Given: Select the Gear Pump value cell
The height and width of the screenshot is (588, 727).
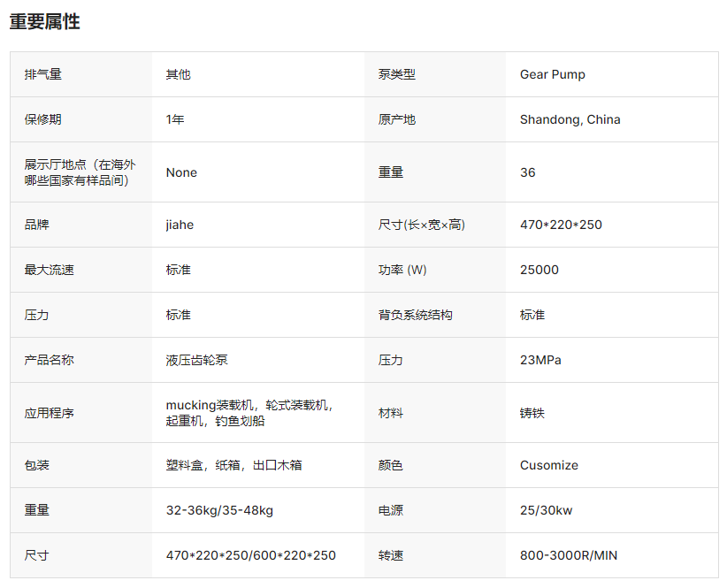Looking at the screenshot, I should point(552,74).
